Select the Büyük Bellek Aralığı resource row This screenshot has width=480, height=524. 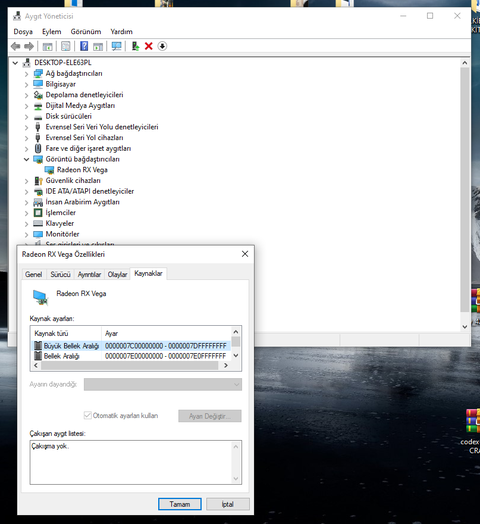point(131,346)
